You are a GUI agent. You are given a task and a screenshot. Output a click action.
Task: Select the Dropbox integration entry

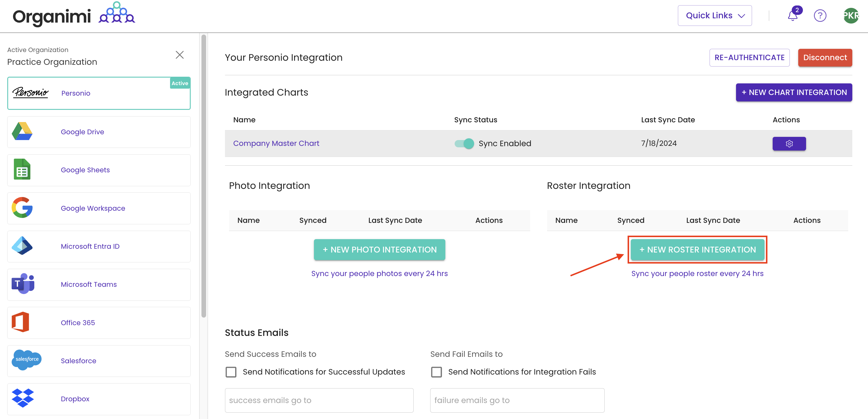point(99,399)
